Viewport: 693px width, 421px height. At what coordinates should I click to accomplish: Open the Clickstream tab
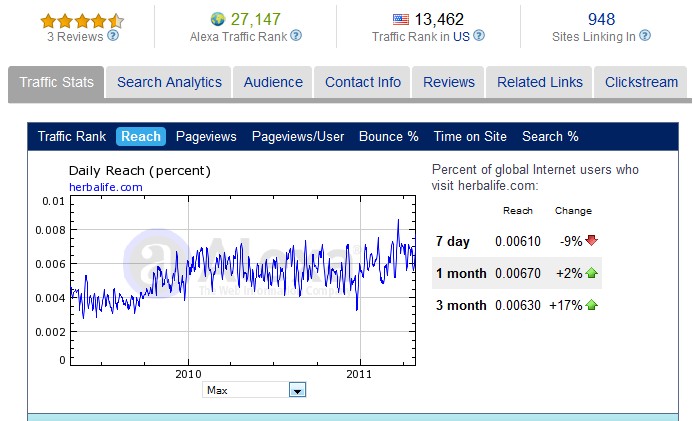coord(641,82)
